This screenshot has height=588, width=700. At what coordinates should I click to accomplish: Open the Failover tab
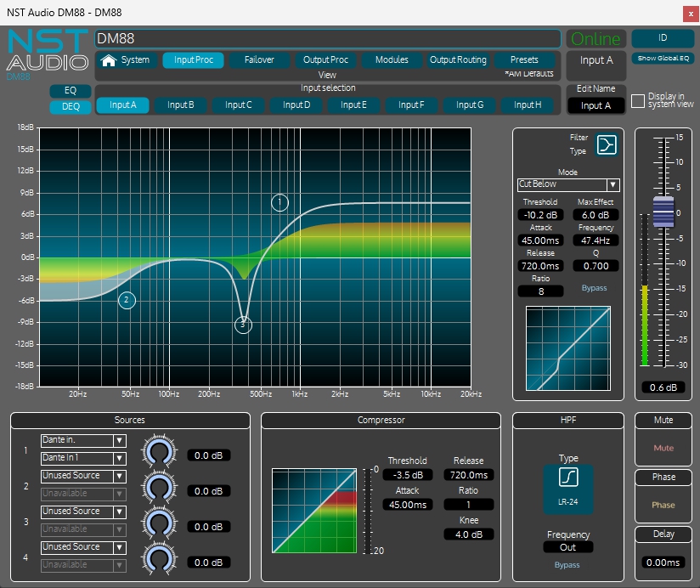coord(259,59)
